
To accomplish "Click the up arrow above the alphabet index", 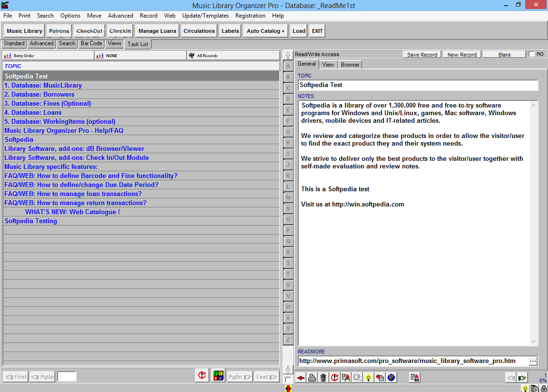I will coord(288,55).
